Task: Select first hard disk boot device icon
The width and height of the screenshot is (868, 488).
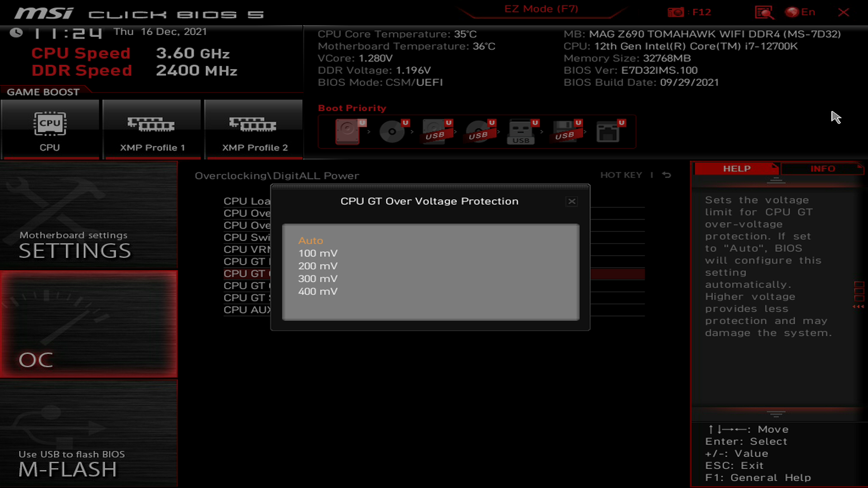Action: pos(350,131)
